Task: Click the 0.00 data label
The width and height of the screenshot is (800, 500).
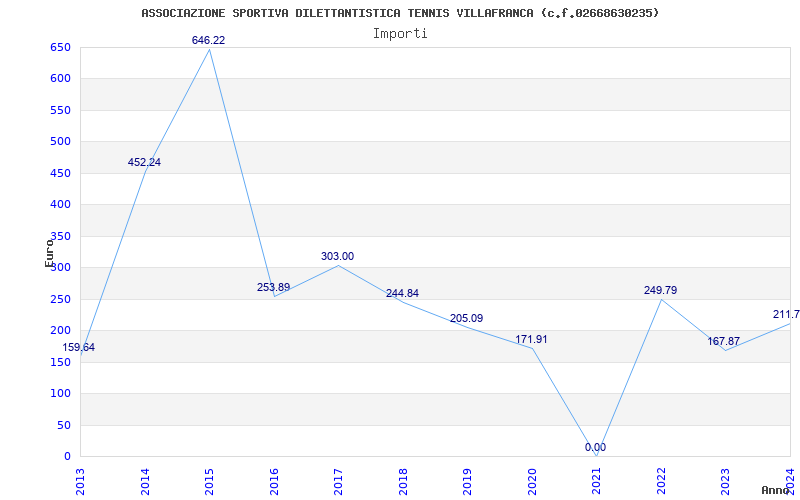Action: coord(595,447)
